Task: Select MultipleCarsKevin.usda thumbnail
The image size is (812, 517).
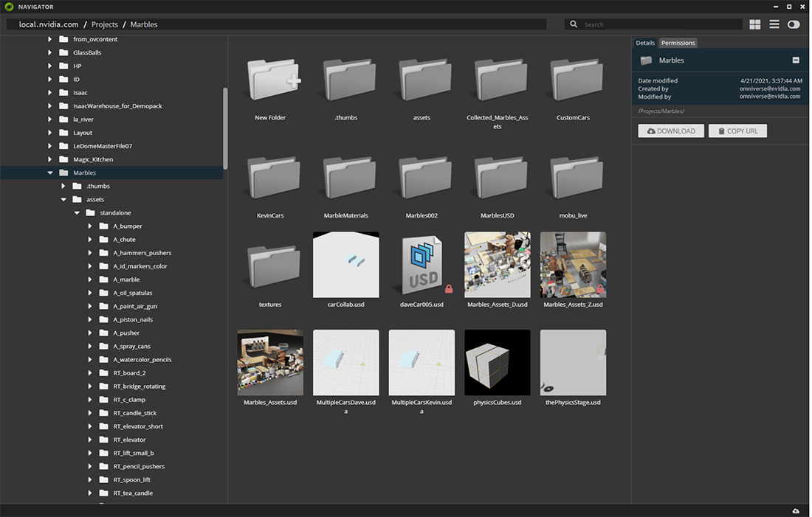Action: 422,362
